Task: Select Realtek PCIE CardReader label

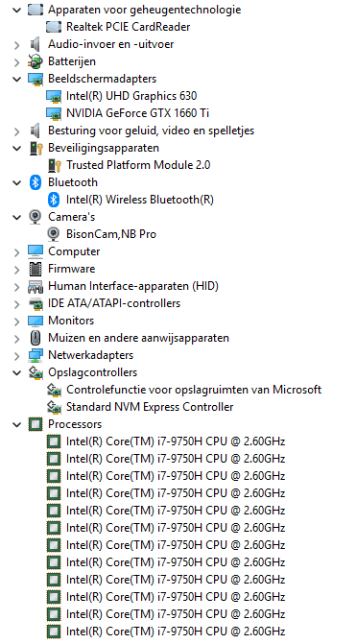Action: [129, 27]
